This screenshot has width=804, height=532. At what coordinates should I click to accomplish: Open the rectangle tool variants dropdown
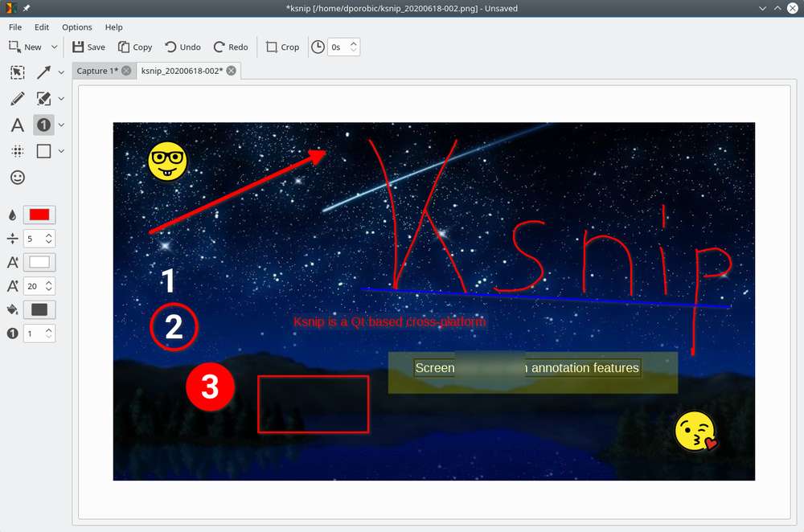tap(61, 151)
